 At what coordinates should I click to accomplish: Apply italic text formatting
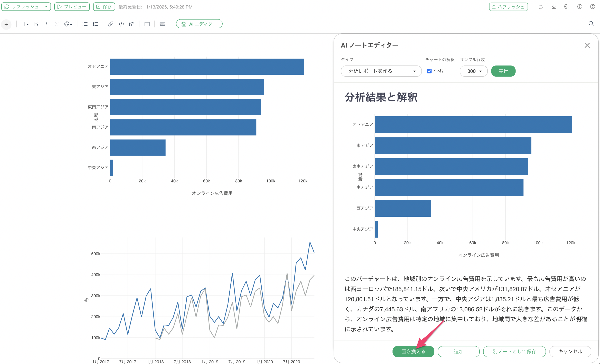point(46,24)
